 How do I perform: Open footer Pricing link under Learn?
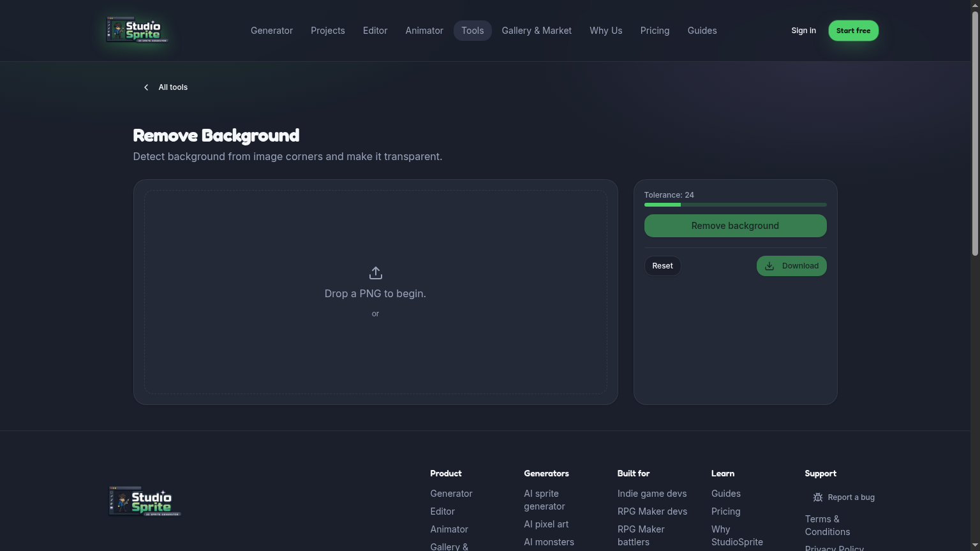coord(726,511)
